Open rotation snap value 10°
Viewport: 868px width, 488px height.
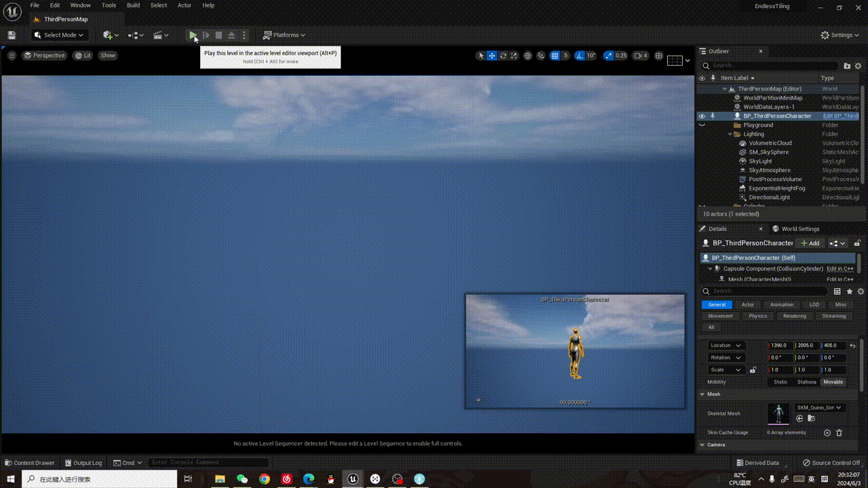(591, 56)
